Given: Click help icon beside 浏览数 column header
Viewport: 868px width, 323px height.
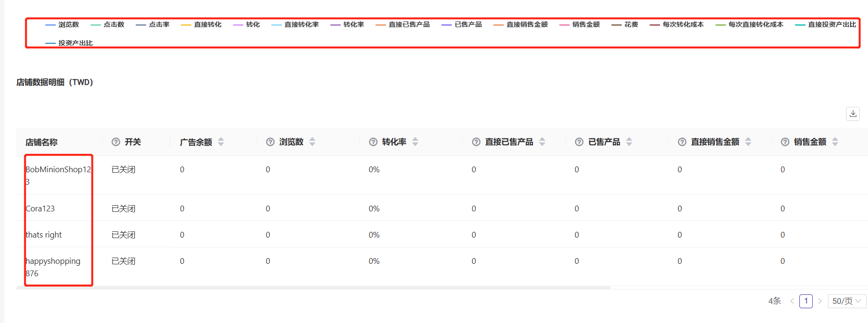Looking at the screenshot, I should click(270, 142).
